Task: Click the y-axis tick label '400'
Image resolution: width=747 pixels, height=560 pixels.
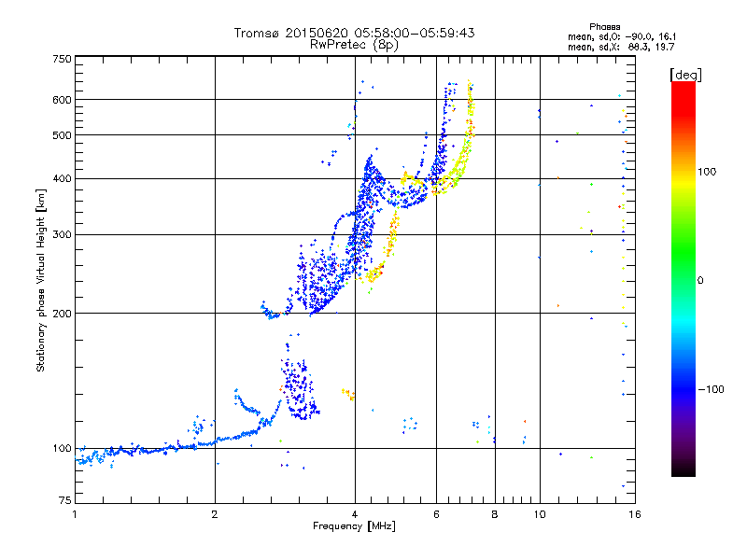Action: coord(62,178)
